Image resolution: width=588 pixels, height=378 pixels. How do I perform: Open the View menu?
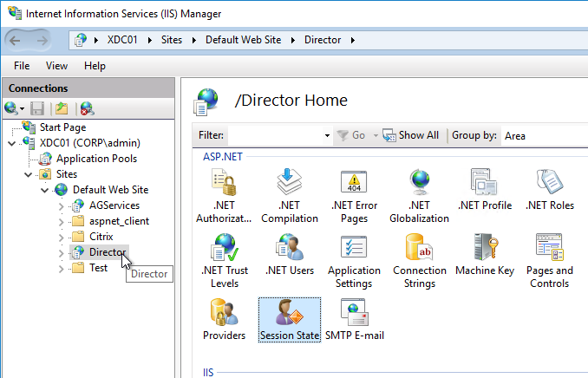click(56, 66)
